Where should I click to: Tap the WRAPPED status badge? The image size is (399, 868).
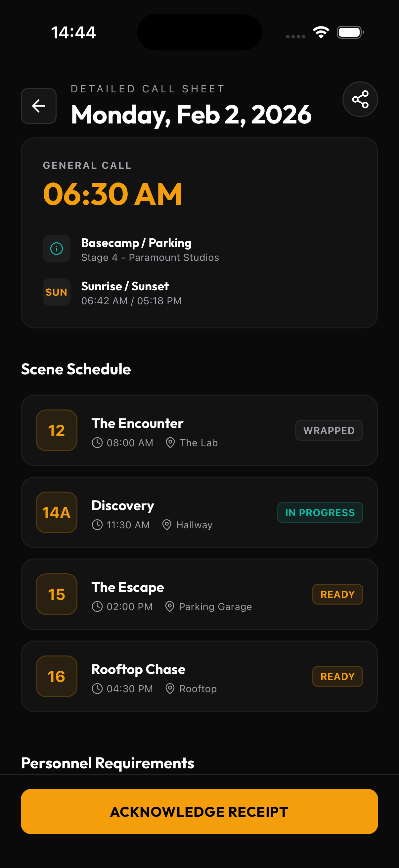click(329, 430)
